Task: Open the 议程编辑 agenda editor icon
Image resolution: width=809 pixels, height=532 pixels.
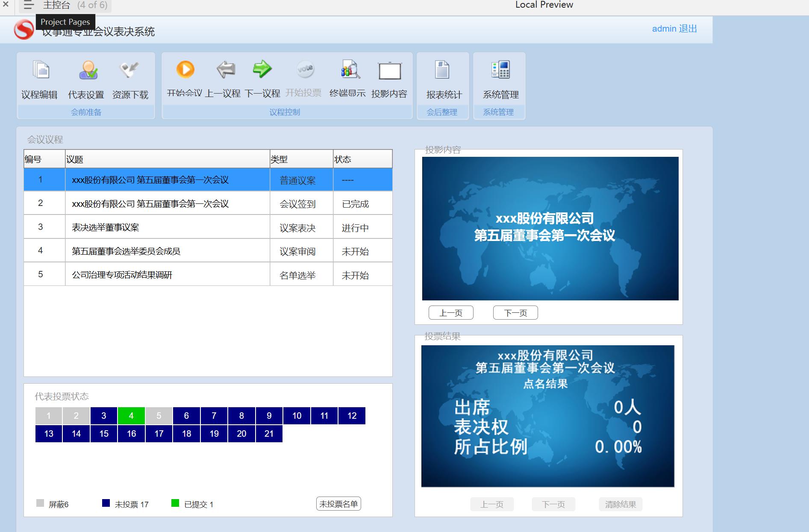Action: click(41, 70)
